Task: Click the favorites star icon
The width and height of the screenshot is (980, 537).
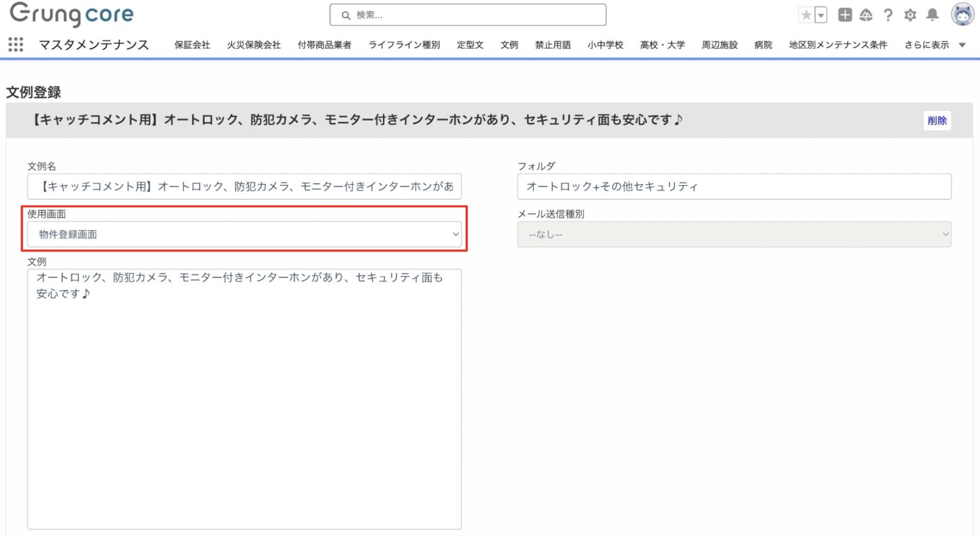Action: click(806, 15)
